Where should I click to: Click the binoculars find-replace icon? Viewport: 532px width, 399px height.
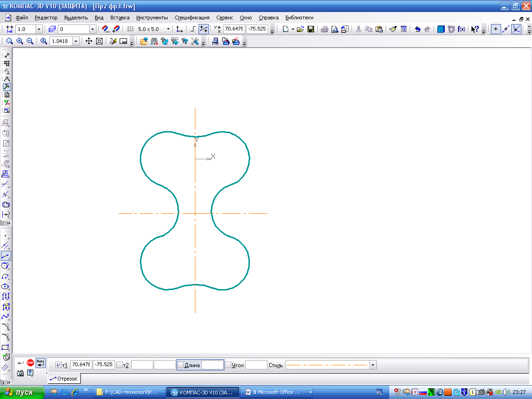tap(154, 41)
